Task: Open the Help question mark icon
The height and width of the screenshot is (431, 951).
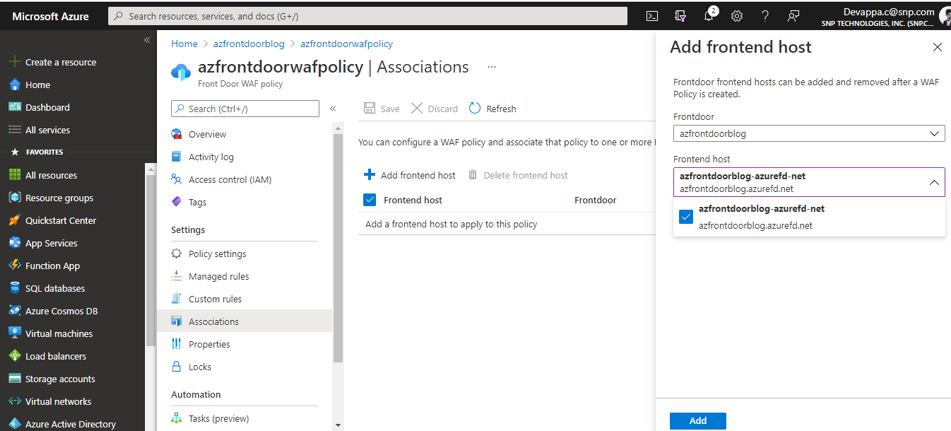Action: (x=765, y=16)
